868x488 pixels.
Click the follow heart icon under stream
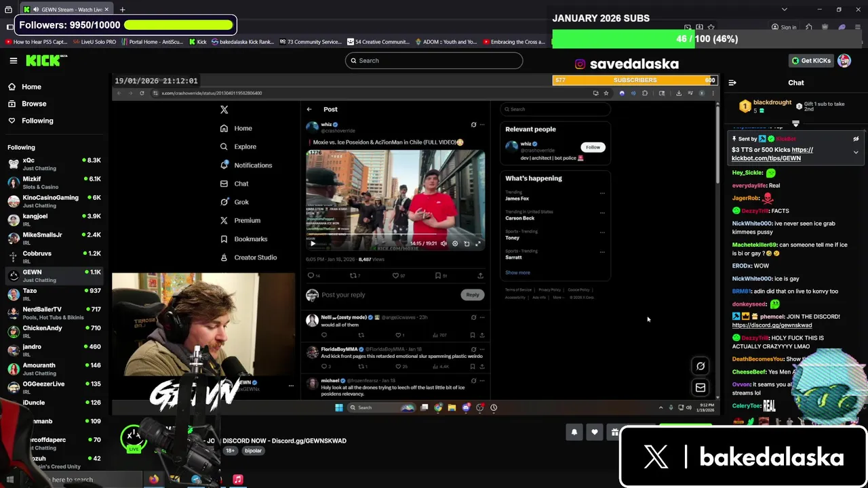pos(595,432)
